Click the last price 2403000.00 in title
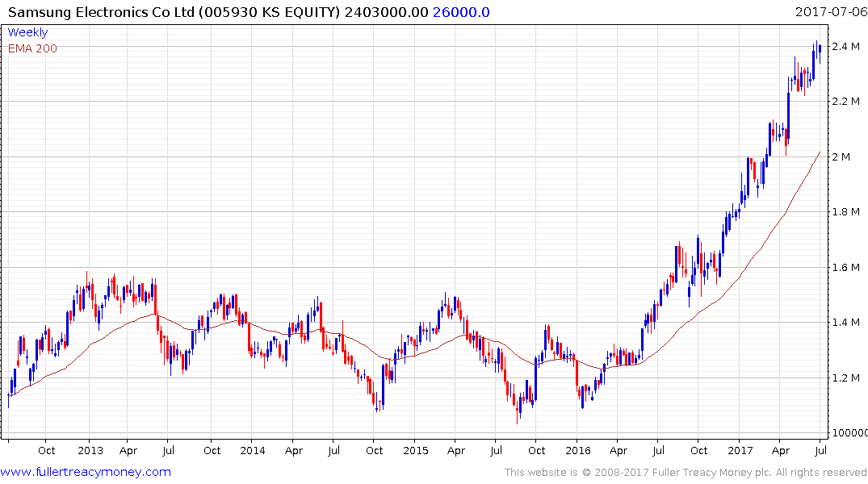Screen dimensions: 868x484 tap(387, 12)
